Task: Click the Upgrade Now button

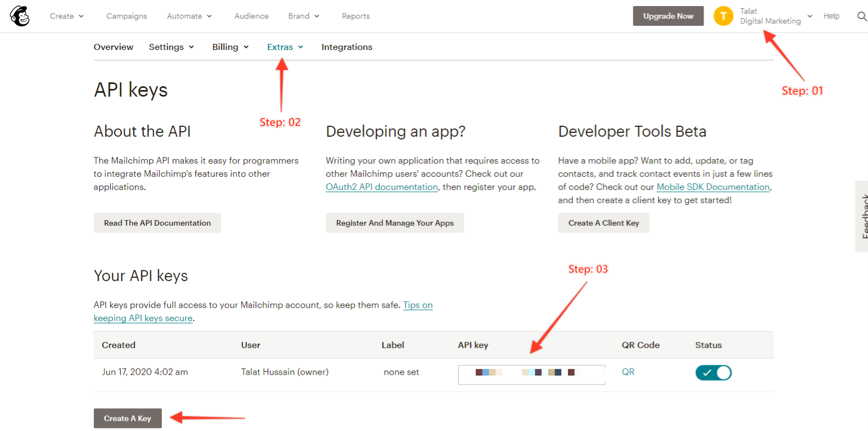Action: tap(668, 16)
